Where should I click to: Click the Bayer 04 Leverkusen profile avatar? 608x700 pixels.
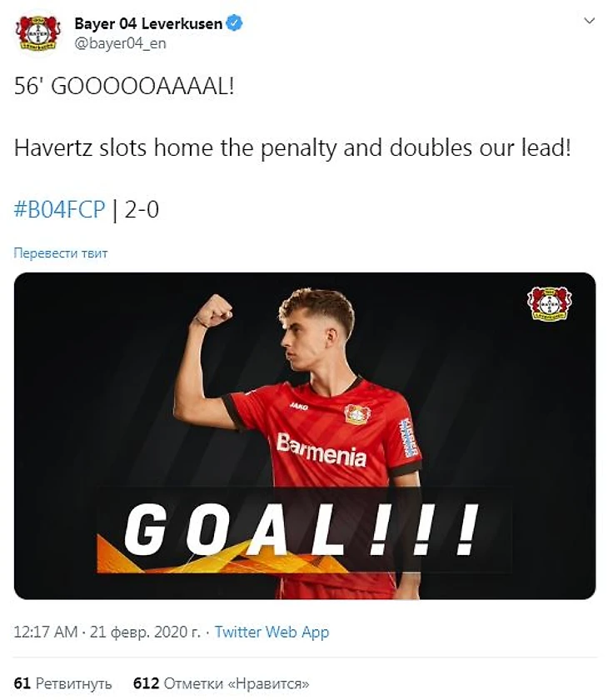click(x=37, y=33)
